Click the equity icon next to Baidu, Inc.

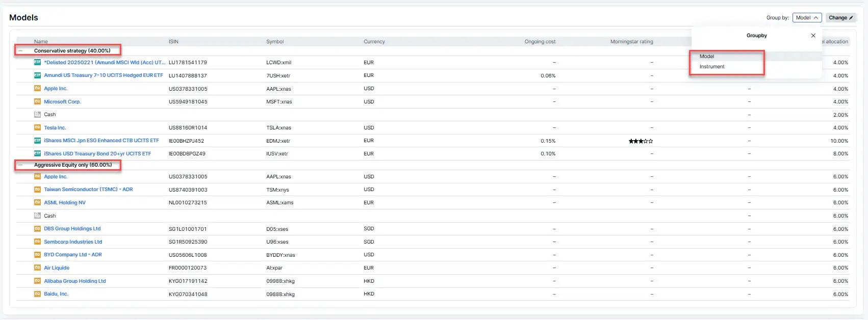(x=37, y=294)
